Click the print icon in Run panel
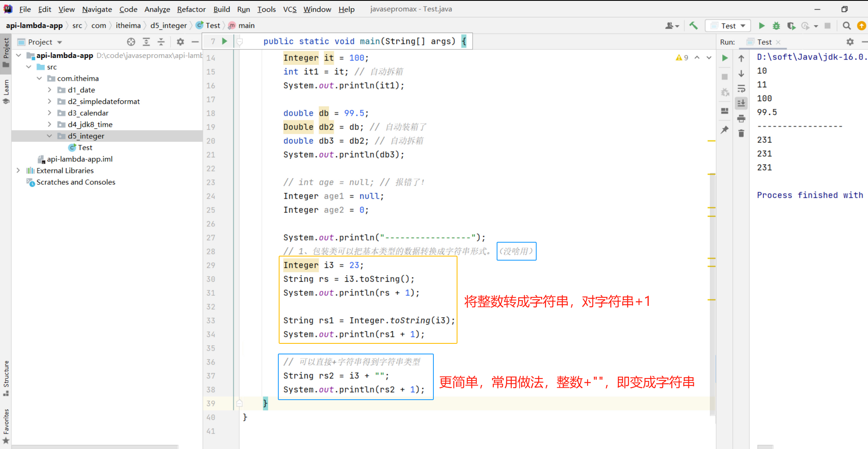 741,119
